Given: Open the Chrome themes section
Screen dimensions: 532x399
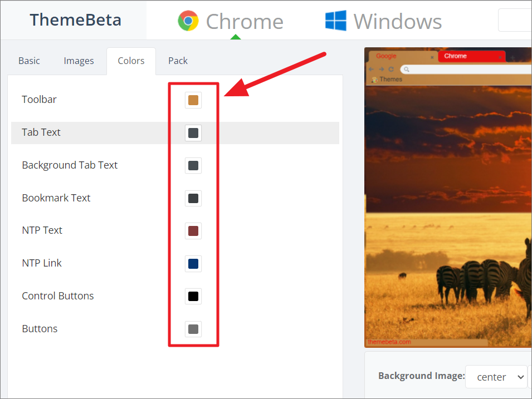Looking at the screenshot, I should (231, 21).
